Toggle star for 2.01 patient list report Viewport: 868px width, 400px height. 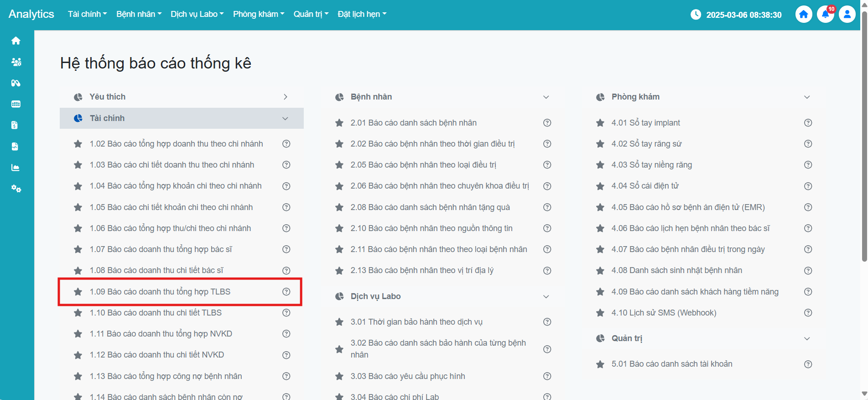(339, 123)
